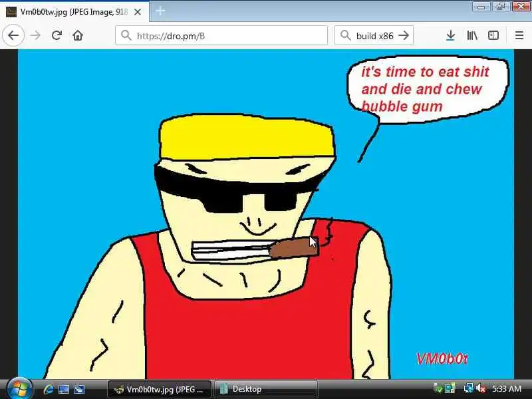Click the VM tools tray icon
Image resolution: width=532 pixels, height=399 pixels.
click(x=450, y=388)
